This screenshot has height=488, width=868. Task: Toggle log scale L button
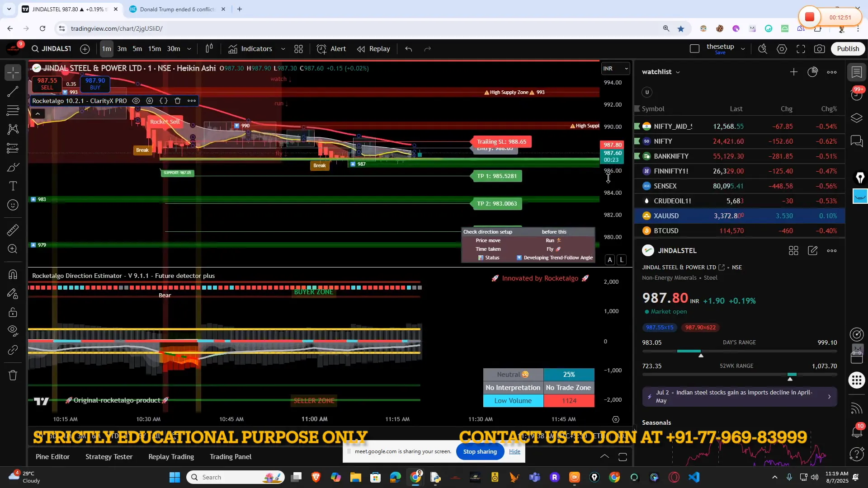coord(622,260)
